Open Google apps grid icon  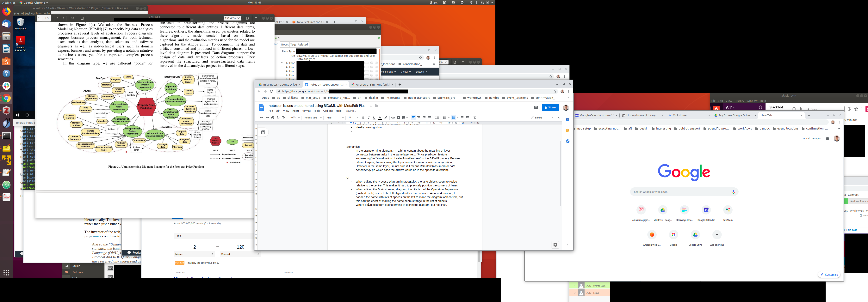pyautogui.click(x=827, y=138)
